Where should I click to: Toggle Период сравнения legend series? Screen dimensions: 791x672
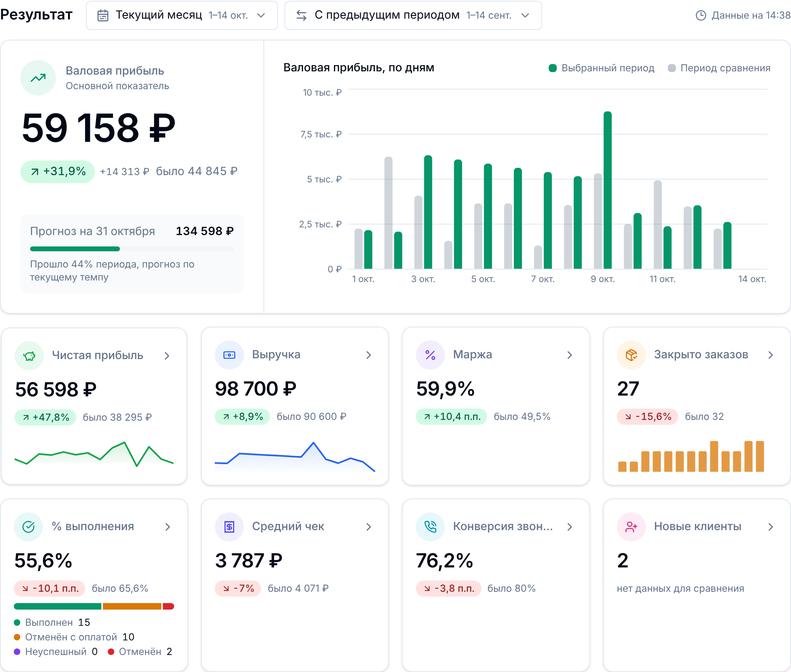(719, 68)
